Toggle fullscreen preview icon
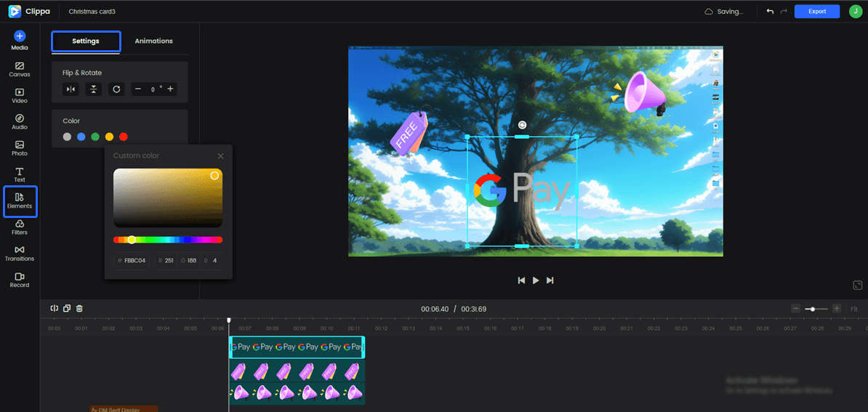The height and width of the screenshot is (412, 868). [x=858, y=286]
